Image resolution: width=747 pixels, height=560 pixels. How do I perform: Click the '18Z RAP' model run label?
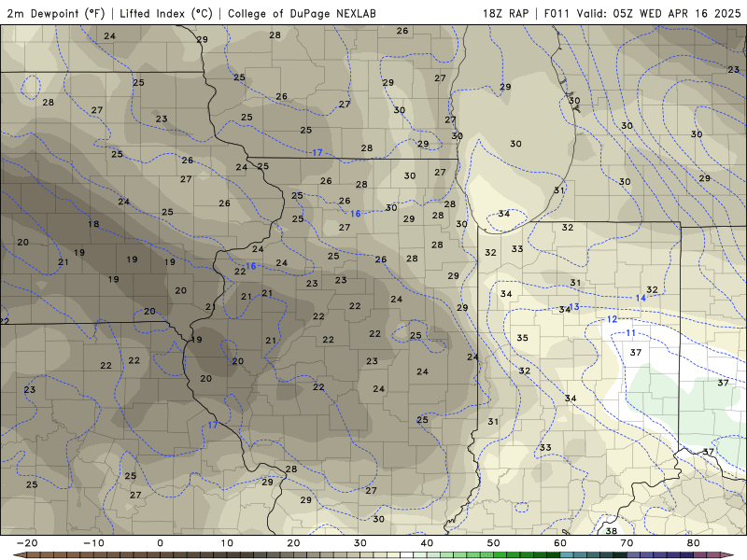506,13
